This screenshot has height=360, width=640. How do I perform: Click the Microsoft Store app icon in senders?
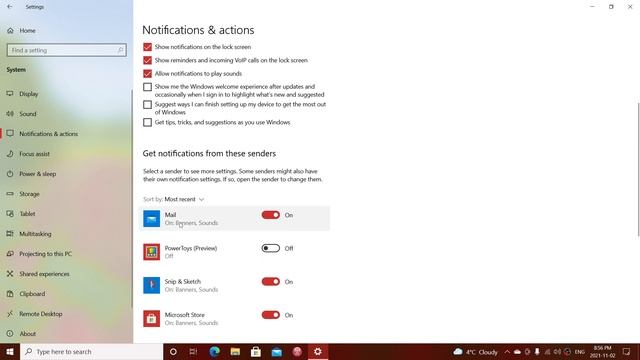pos(151,319)
